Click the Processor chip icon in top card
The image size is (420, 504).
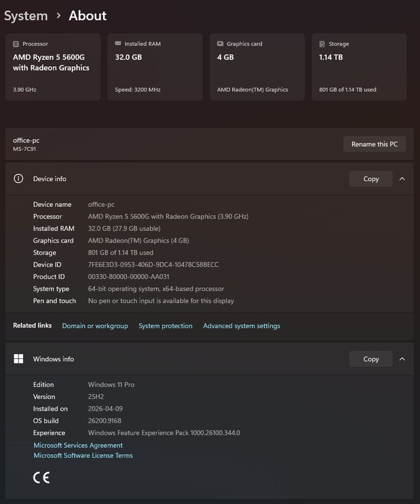pyautogui.click(x=16, y=44)
